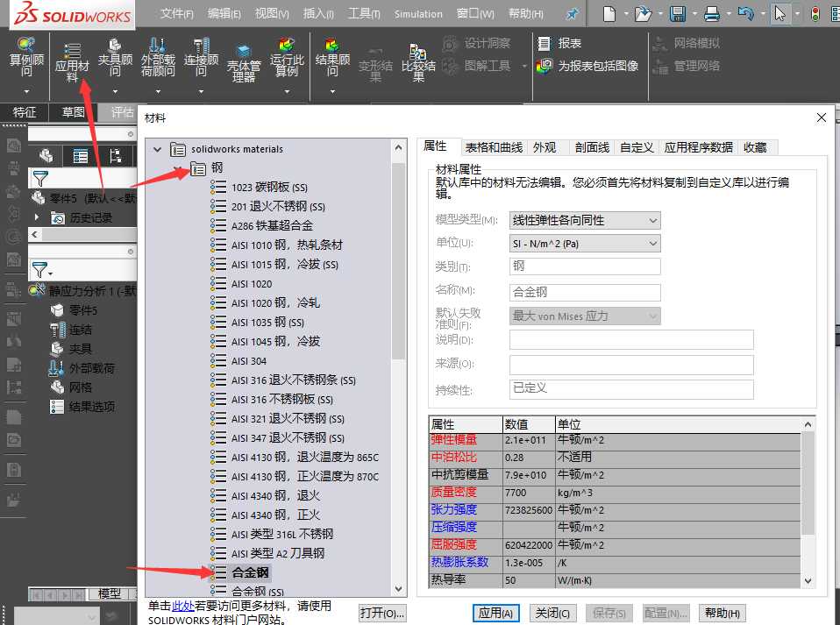Switch to the 表格和曲线 tab
The image size is (840, 625).
494,147
